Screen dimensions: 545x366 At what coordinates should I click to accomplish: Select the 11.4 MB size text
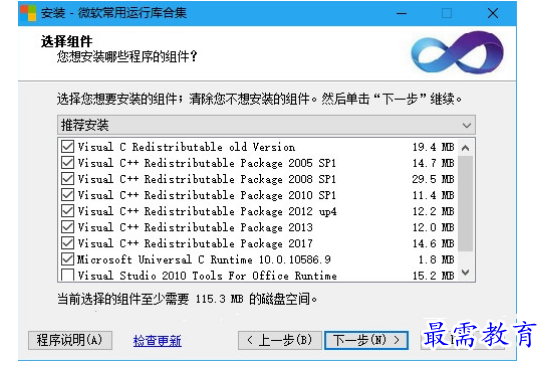(x=433, y=195)
